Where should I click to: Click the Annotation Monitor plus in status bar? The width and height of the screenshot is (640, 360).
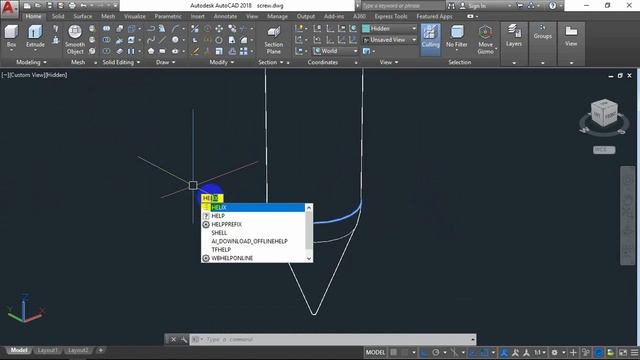(573, 352)
